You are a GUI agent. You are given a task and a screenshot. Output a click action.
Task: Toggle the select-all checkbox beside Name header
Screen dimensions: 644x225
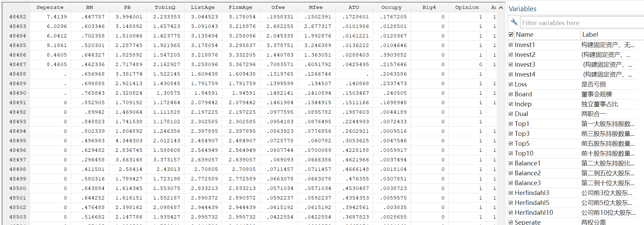tap(511, 34)
